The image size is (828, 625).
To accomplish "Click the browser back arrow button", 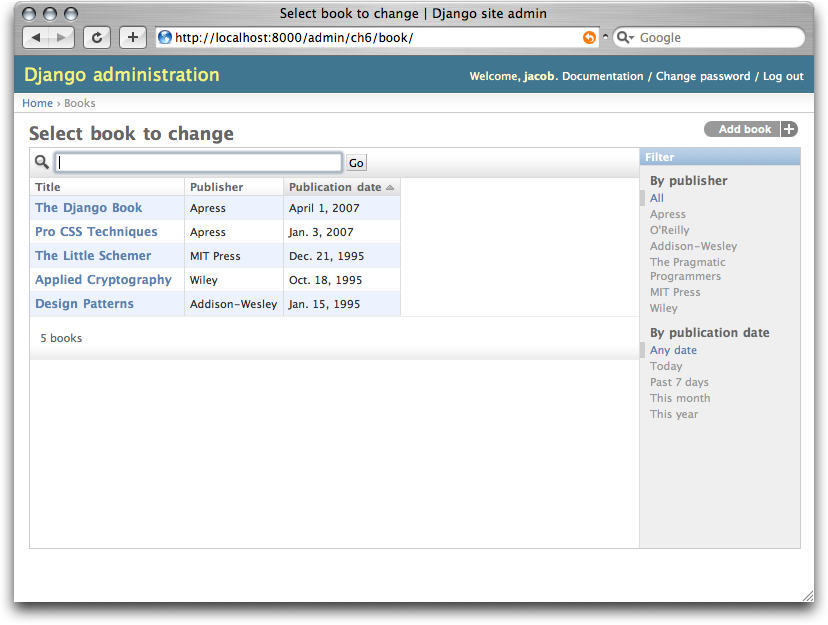I will pos(36,37).
